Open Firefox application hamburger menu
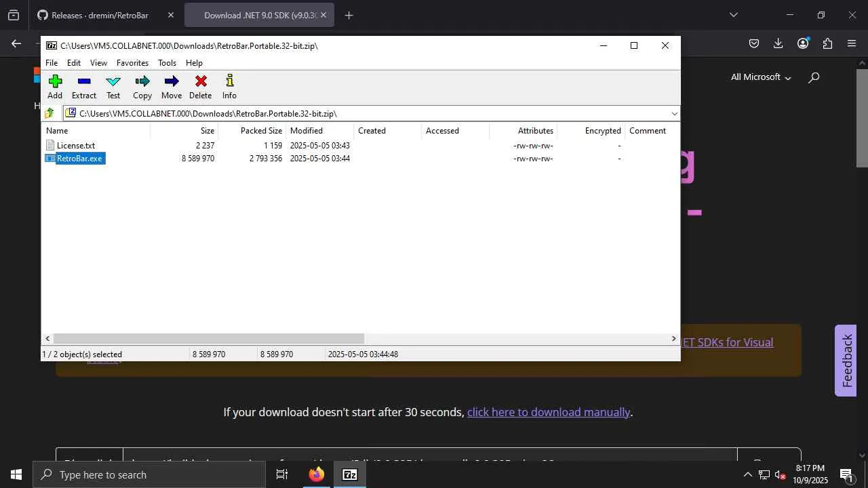Viewport: 868px width, 488px height. pyautogui.click(x=852, y=43)
